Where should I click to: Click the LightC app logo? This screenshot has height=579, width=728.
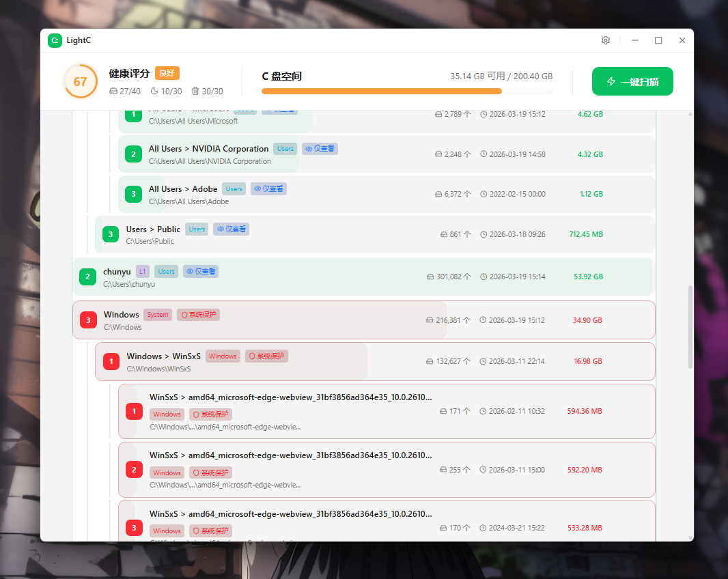coord(55,40)
